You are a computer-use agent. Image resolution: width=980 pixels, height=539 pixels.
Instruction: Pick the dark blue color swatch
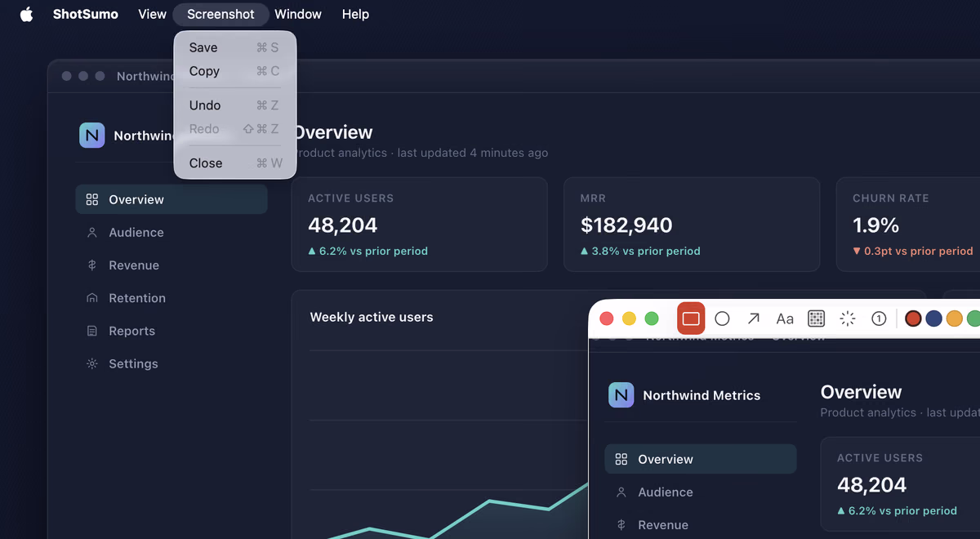point(933,318)
